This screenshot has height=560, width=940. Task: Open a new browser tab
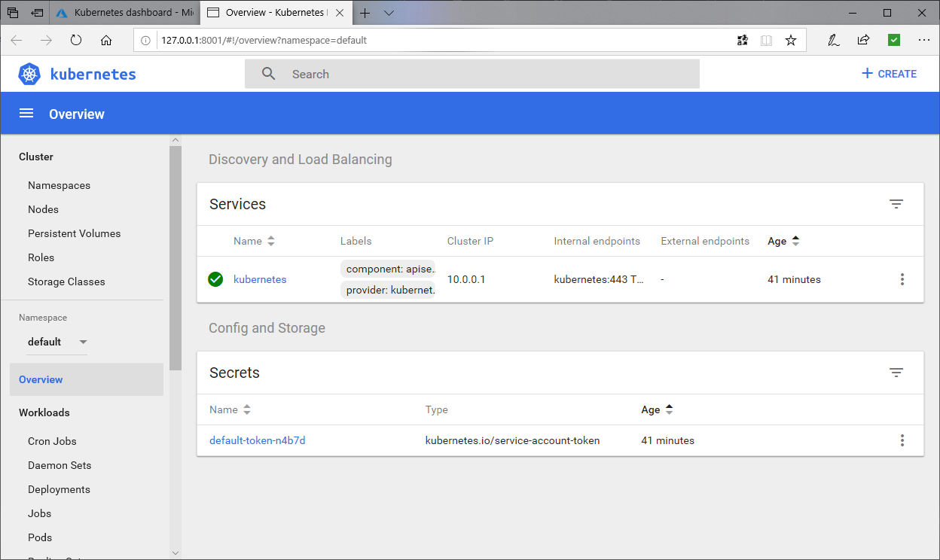(365, 13)
